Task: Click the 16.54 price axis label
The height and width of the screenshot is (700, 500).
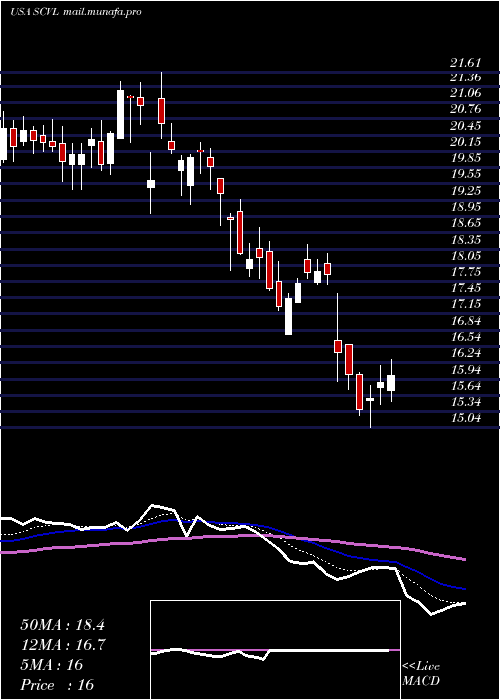Action: pyautogui.click(x=465, y=337)
